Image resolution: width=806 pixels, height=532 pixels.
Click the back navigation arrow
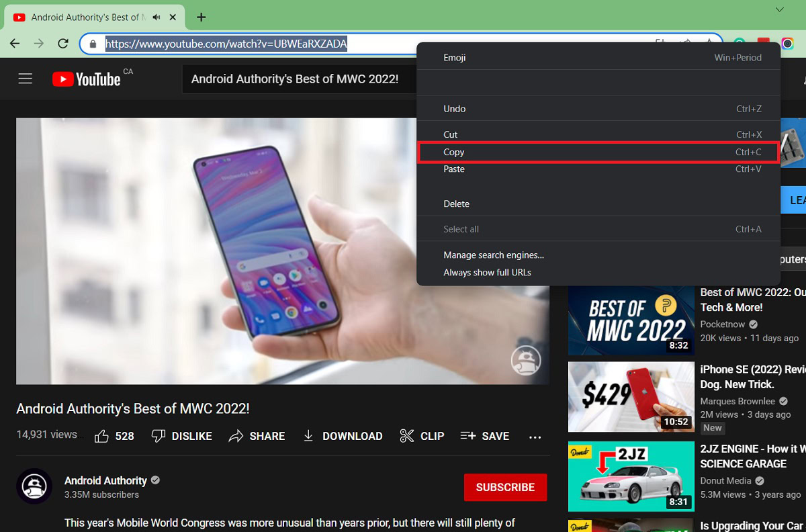15,44
